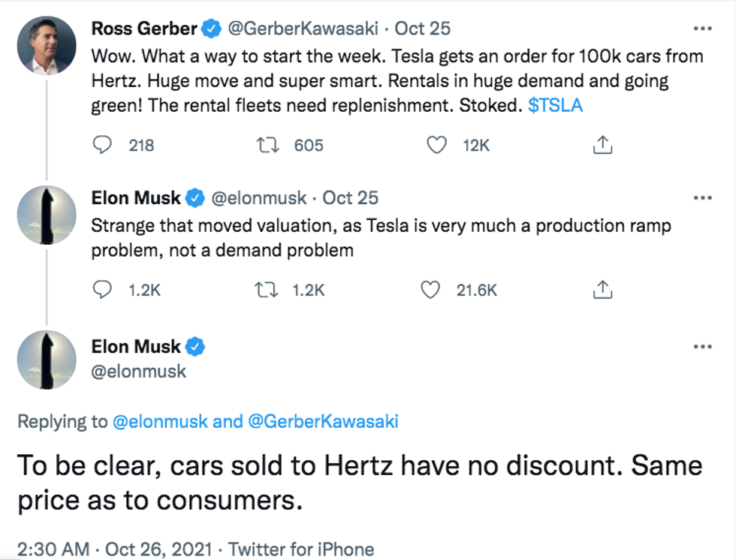Screen dimensions: 736x560
Task: Share Elon Musk's valuation tweet
Action: pyautogui.click(x=602, y=289)
